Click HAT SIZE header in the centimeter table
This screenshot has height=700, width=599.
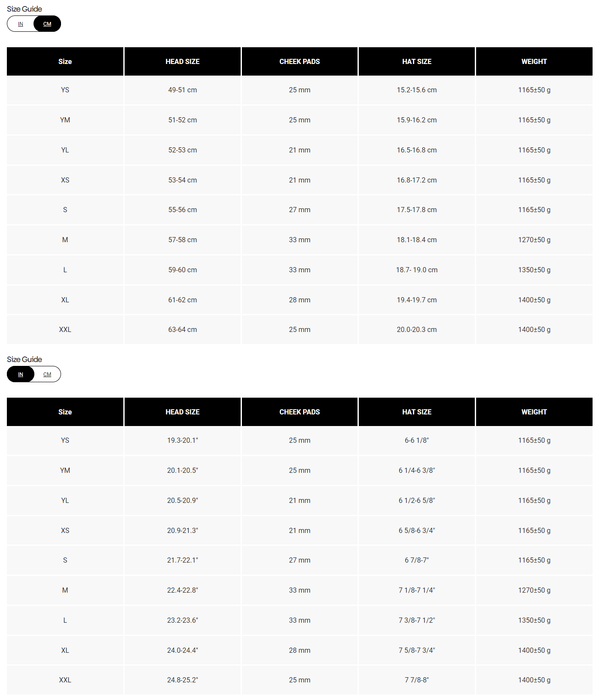(x=417, y=61)
